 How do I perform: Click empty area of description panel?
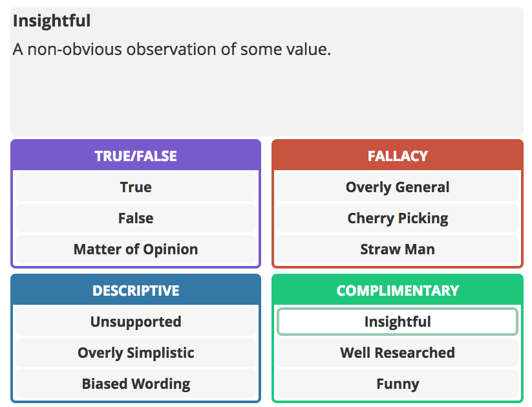click(267, 98)
